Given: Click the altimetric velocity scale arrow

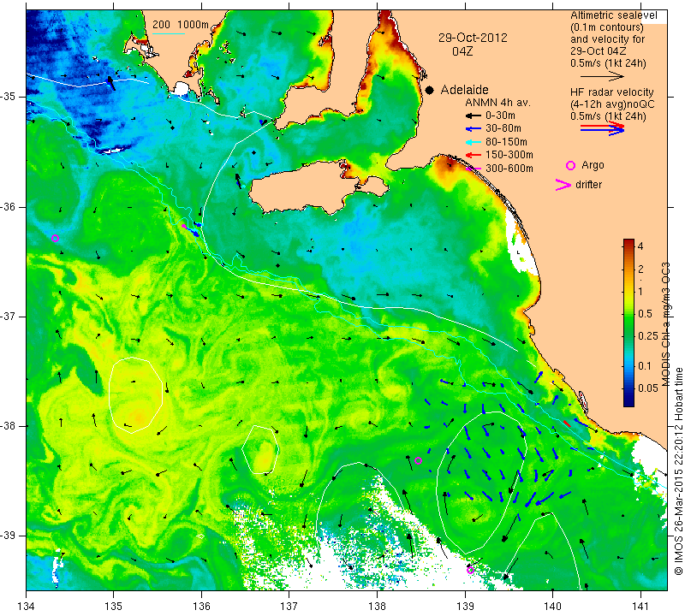Looking at the screenshot, I should tap(602, 76).
